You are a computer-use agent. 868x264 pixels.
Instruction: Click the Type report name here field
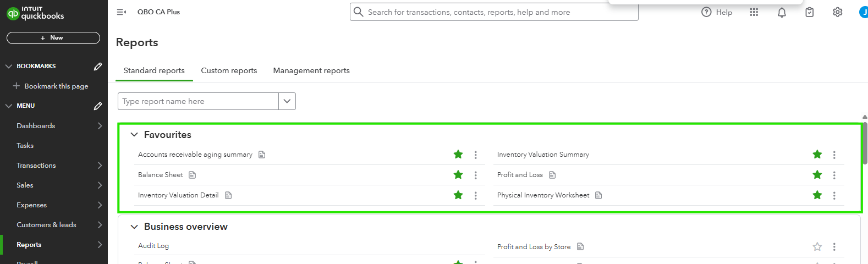coord(198,101)
